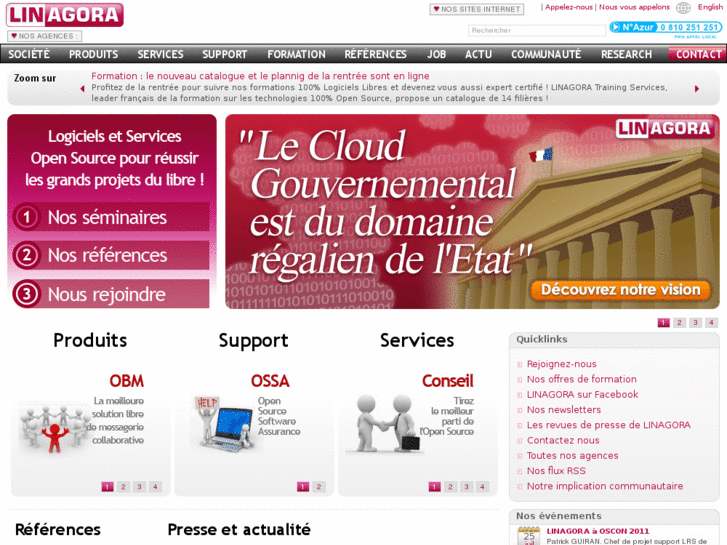Click the Rejoignez-nous quicklink
The height and width of the screenshot is (545, 727).
point(561,364)
